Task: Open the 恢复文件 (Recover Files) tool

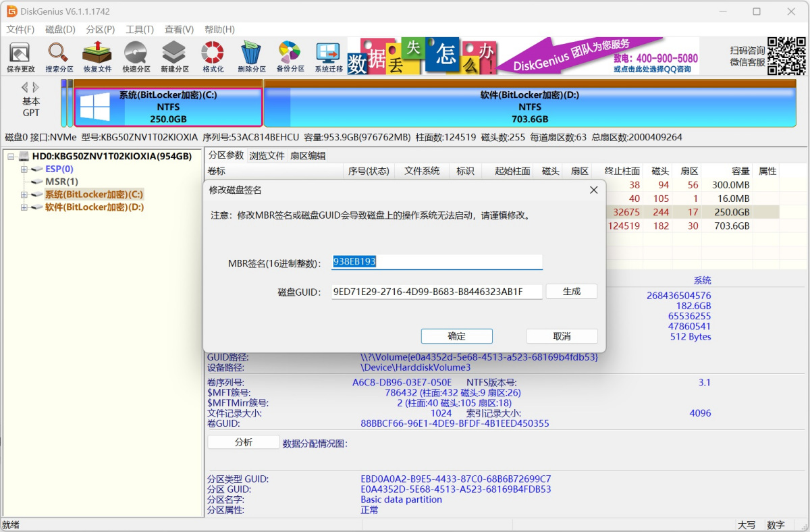Action: 97,57
